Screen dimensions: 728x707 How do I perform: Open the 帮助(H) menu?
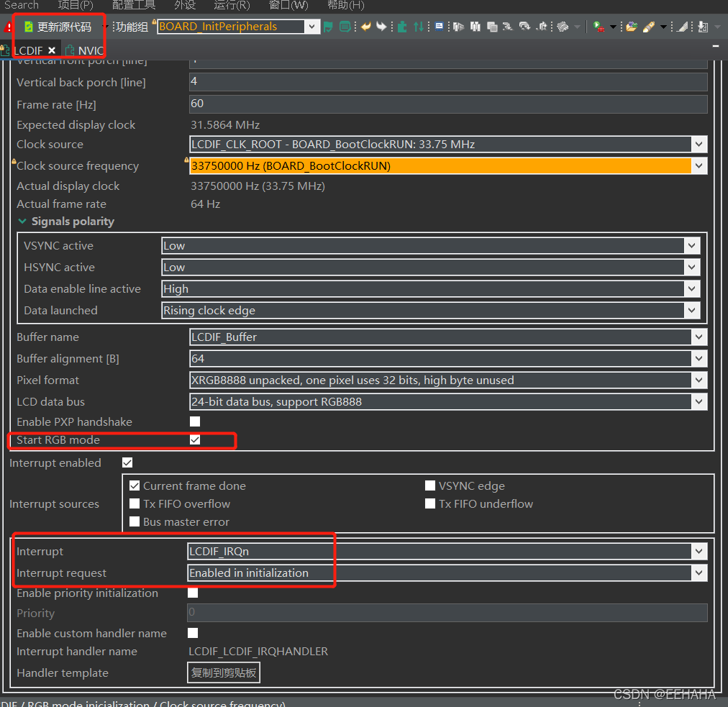346,5
